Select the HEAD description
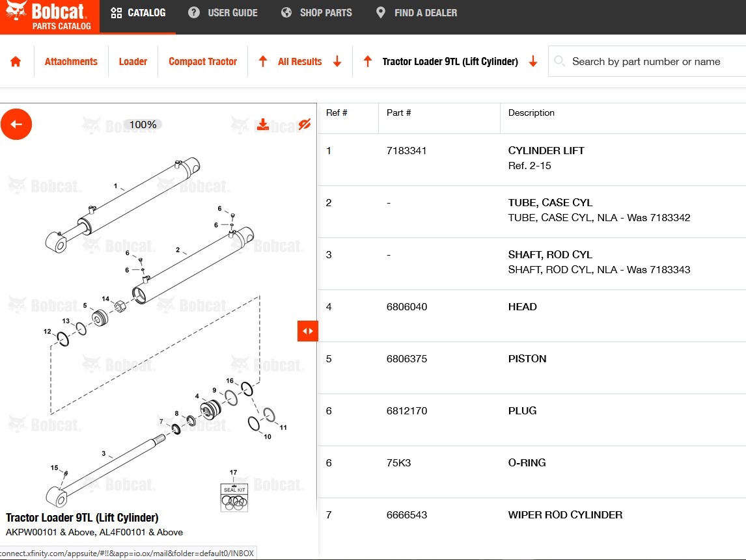This screenshot has width=746, height=560. click(x=522, y=306)
